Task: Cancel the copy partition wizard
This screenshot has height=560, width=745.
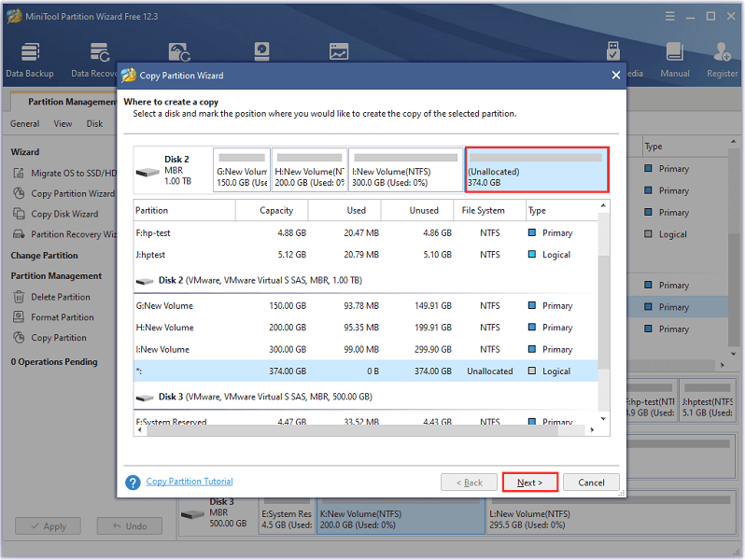Action: pos(591,483)
